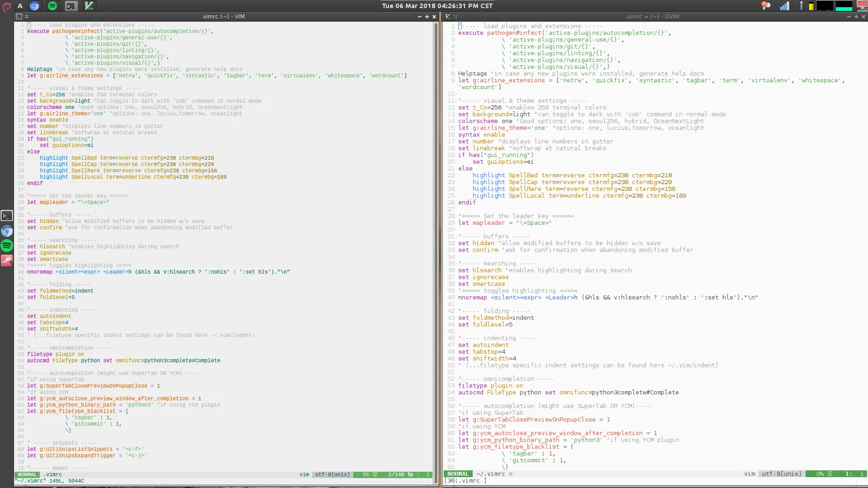868x488 pixels.
Task: Click the CPU graph monitor in tray
Action: [825, 6]
